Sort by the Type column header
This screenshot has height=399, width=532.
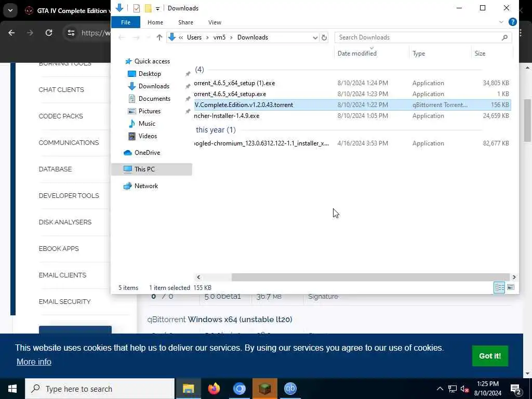pos(419,54)
